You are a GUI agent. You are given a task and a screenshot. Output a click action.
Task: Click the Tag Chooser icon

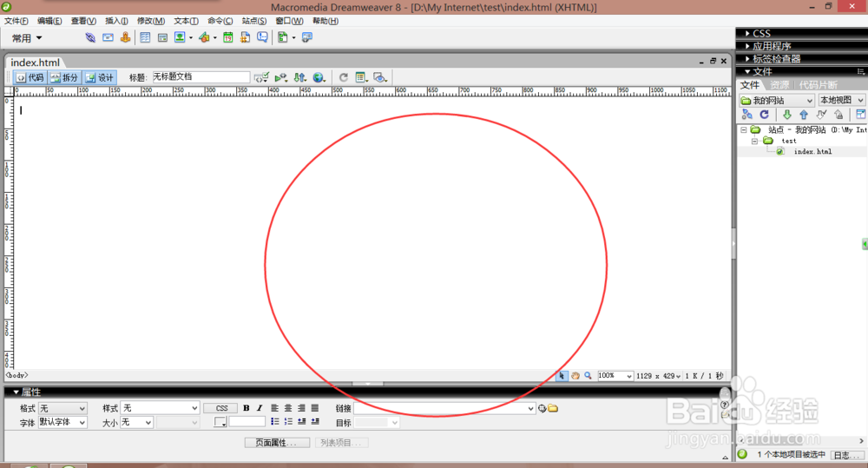(x=307, y=37)
